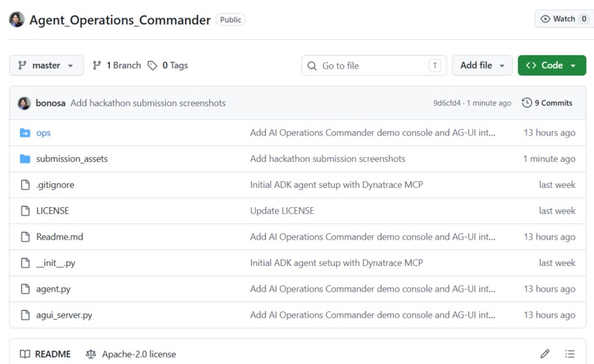This screenshot has height=364, width=594.
Task: Click the pencil edit README icon
Action: [545, 354]
